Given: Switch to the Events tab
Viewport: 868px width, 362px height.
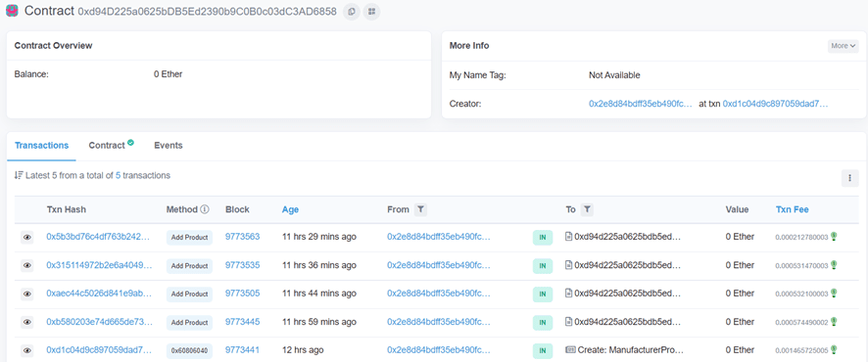Looking at the screenshot, I should click(169, 146).
